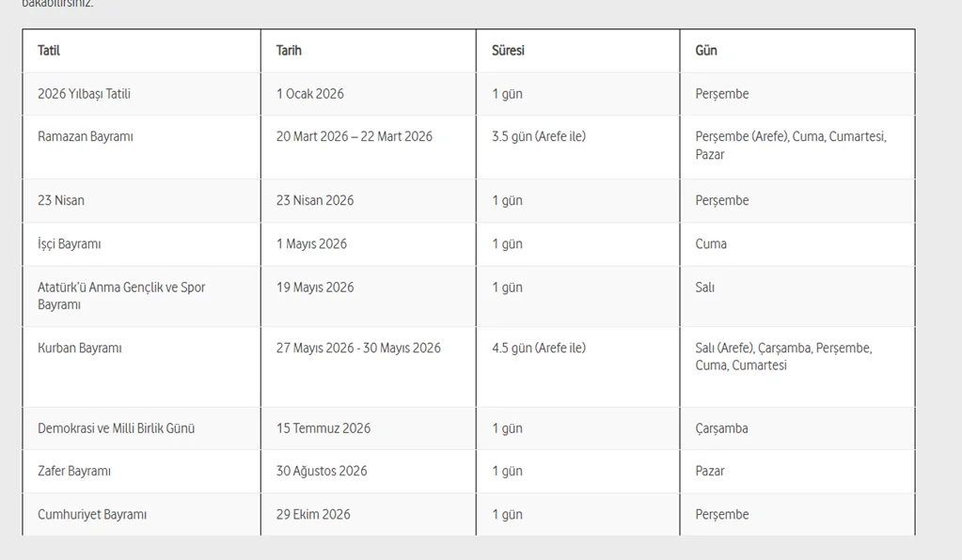This screenshot has width=962, height=560.
Task: Click the "3.5 gün (Arefe ile)" duration cell
Action: tap(539, 137)
